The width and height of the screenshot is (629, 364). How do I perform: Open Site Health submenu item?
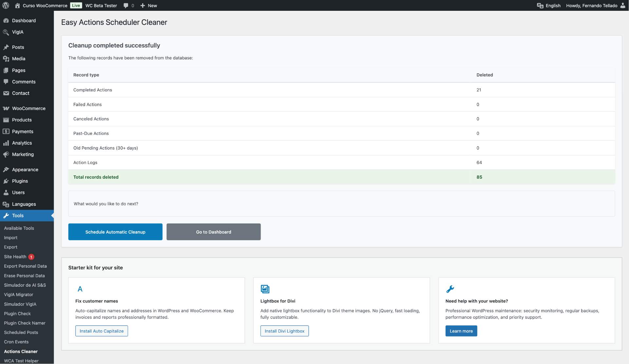coord(15,257)
